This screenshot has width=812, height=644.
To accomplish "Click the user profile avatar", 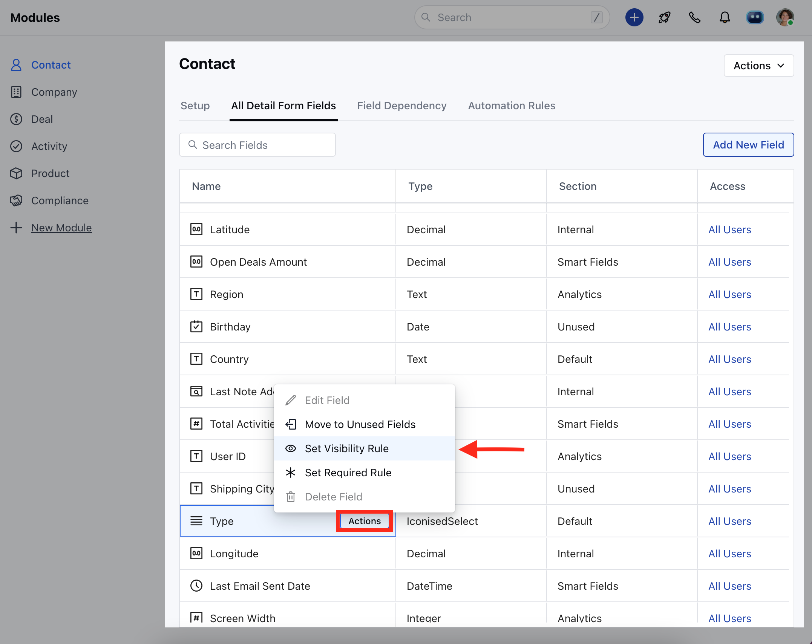I will [785, 17].
